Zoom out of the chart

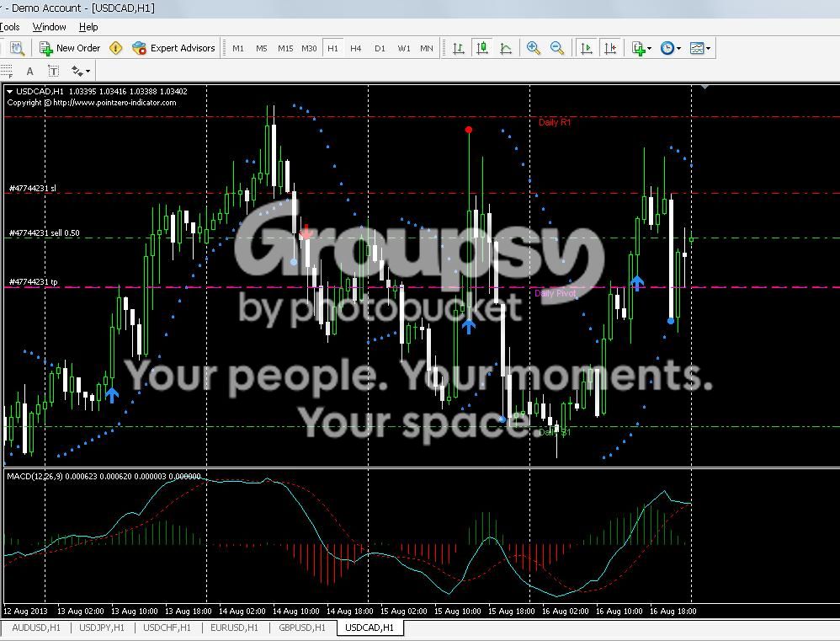[557, 48]
